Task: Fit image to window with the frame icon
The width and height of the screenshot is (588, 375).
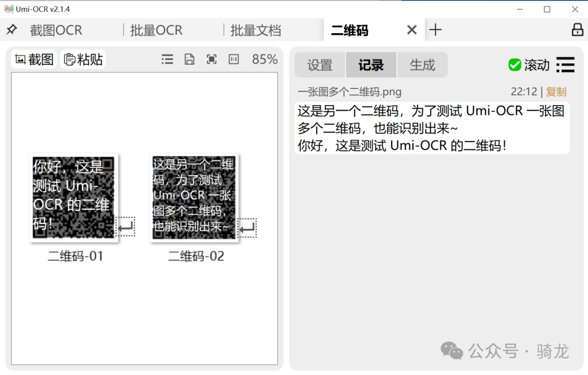Action: pos(211,59)
